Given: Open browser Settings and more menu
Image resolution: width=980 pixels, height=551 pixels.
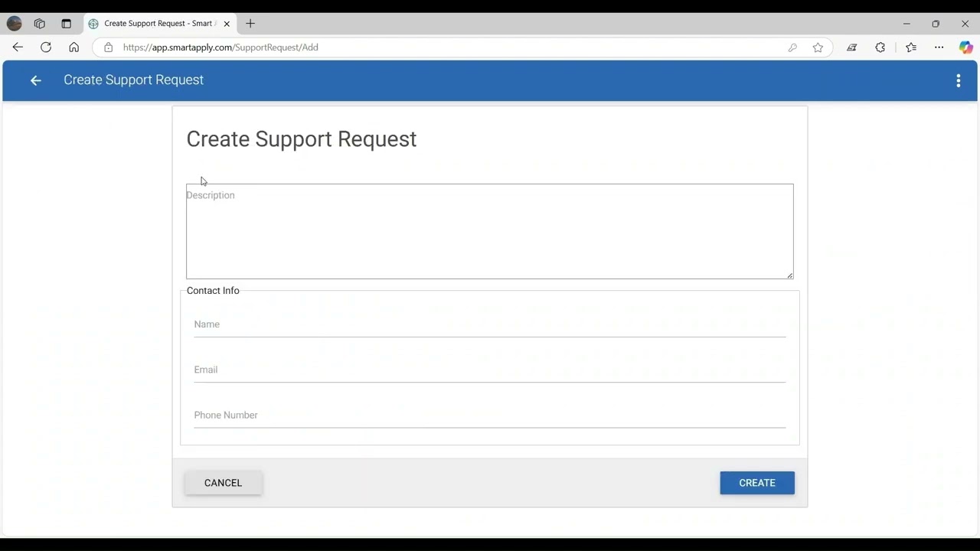Looking at the screenshot, I should tap(939, 47).
